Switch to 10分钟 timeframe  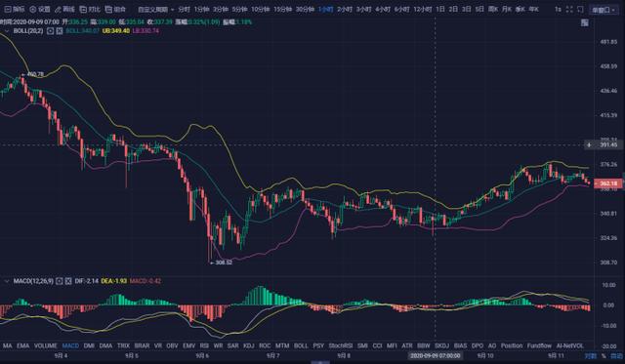261,9
